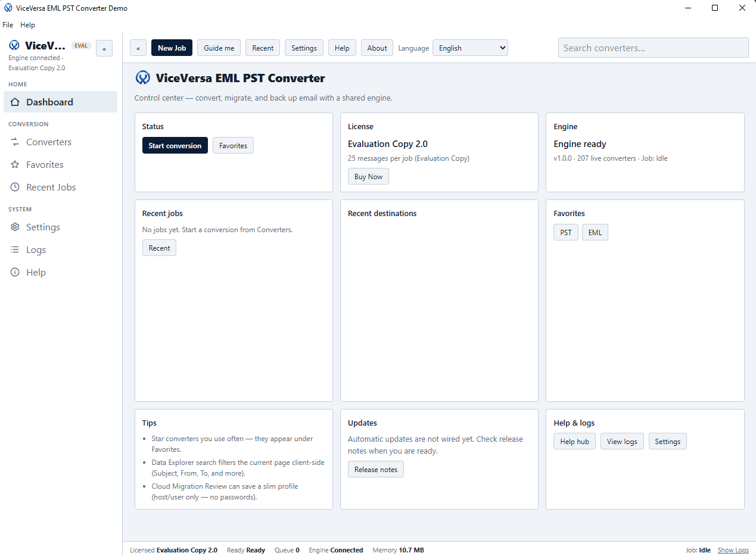Image resolution: width=756 pixels, height=556 pixels.
Task: Click the Start conversion button
Action: tap(175, 145)
